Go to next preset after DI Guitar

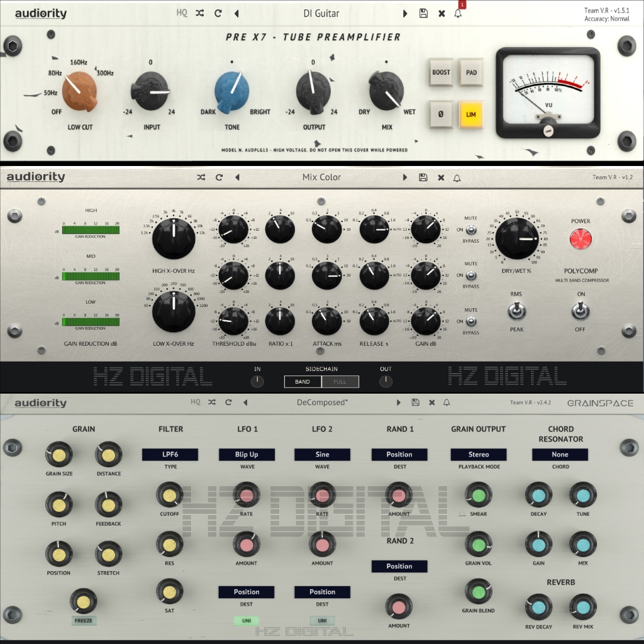[405, 13]
